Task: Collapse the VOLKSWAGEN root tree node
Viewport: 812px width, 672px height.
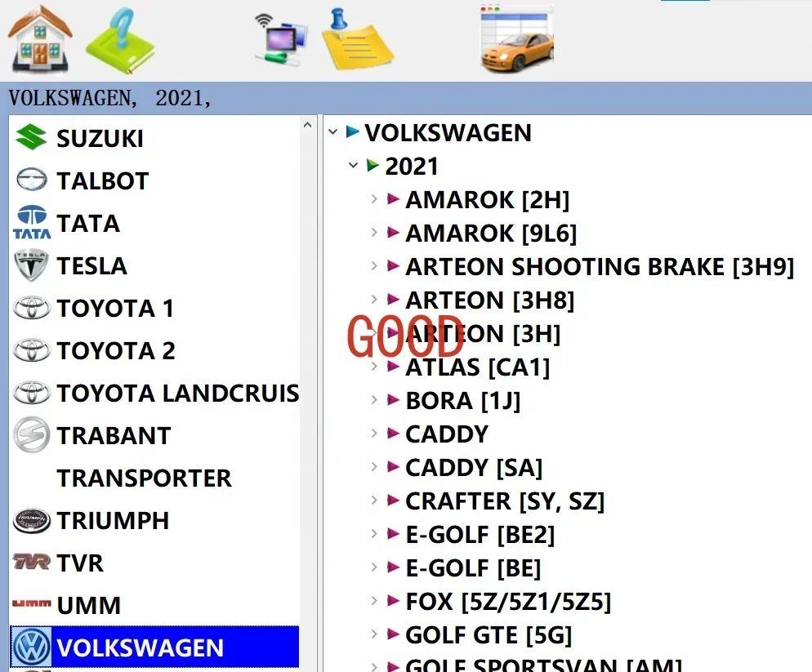Action: pyautogui.click(x=333, y=132)
